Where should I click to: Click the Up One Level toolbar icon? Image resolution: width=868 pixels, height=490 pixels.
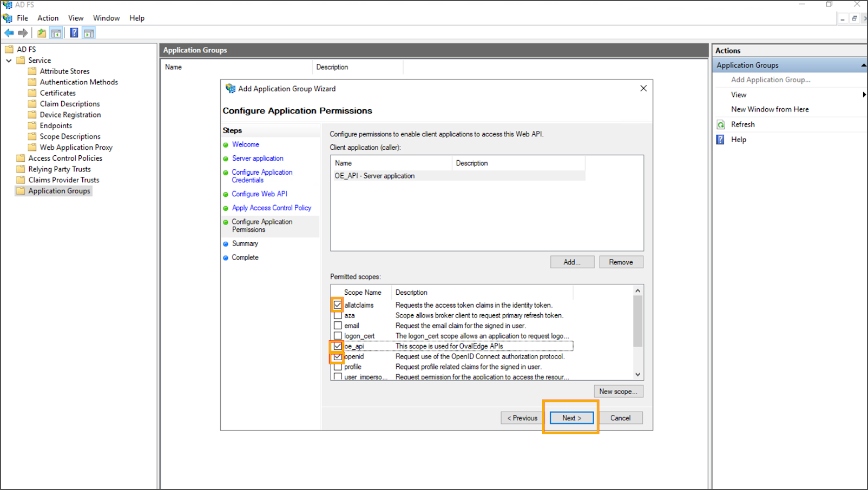42,33
